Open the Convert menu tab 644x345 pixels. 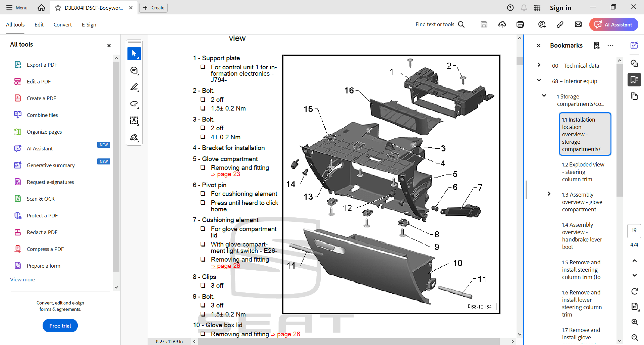click(62, 25)
